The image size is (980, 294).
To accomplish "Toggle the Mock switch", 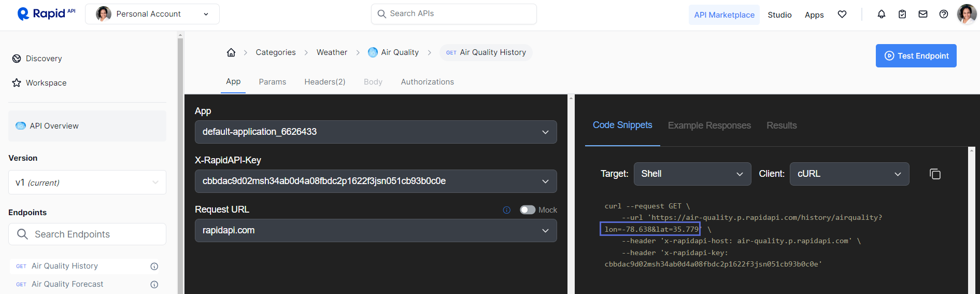I will click(x=528, y=210).
